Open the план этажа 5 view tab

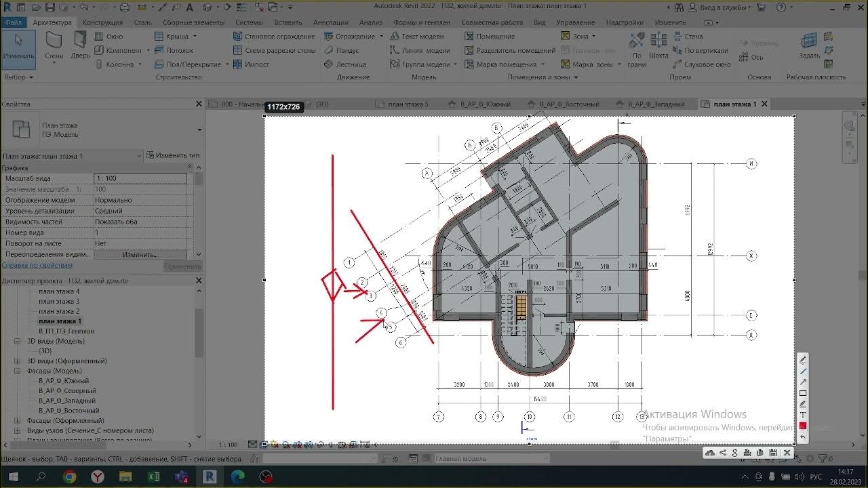pos(408,104)
